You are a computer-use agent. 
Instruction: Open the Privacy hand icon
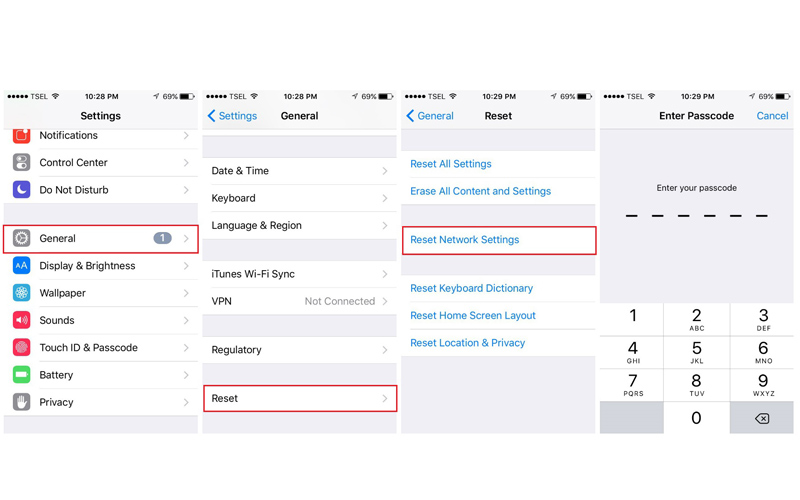click(21, 402)
